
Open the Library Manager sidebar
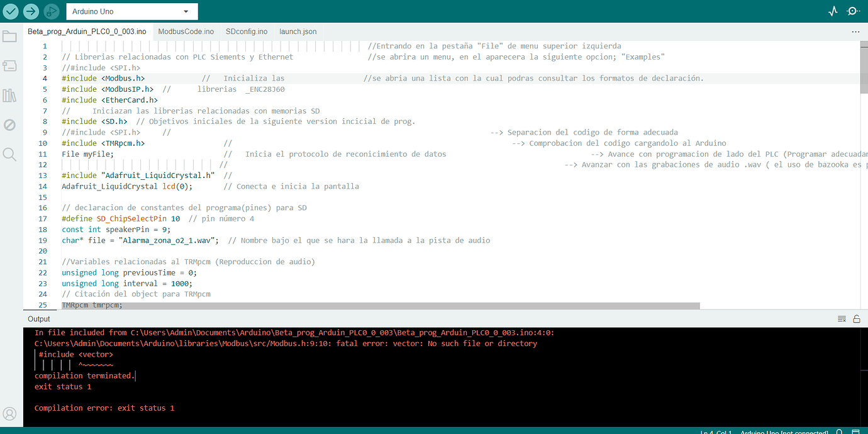point(9,96)
